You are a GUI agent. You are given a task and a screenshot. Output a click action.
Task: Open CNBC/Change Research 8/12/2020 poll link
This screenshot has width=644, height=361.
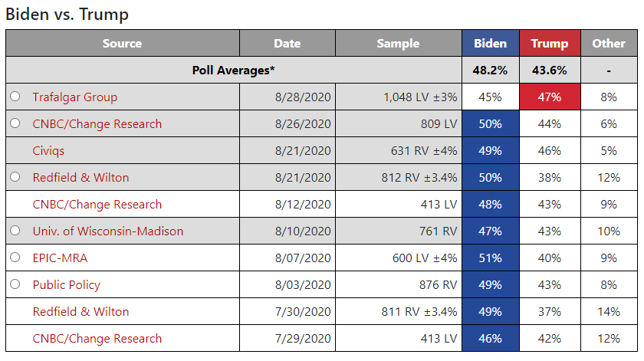(97, 205)
